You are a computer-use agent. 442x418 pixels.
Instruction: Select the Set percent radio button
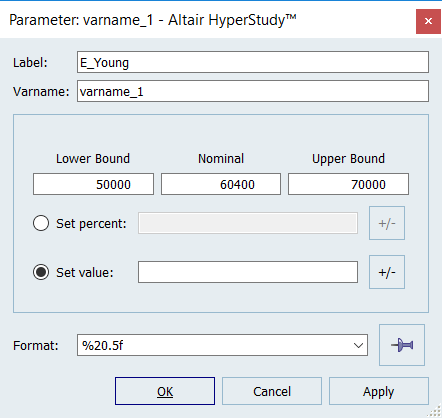(41, 223)
